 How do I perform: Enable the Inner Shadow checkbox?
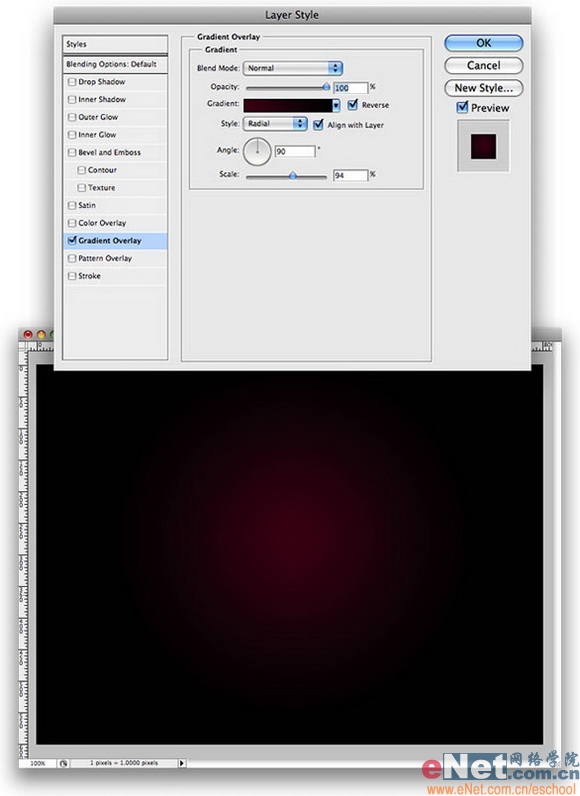point(72,100)
